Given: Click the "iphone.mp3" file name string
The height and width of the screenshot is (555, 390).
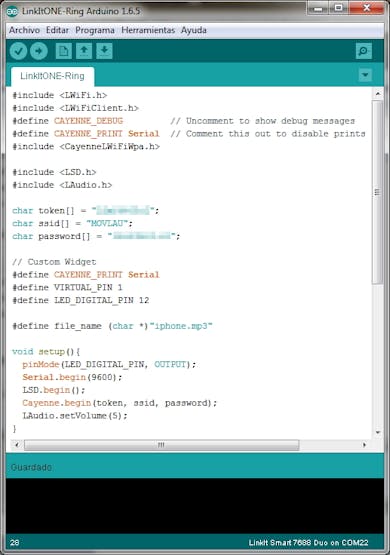Looking at the screenshot, I should click(x=181, y=326).
